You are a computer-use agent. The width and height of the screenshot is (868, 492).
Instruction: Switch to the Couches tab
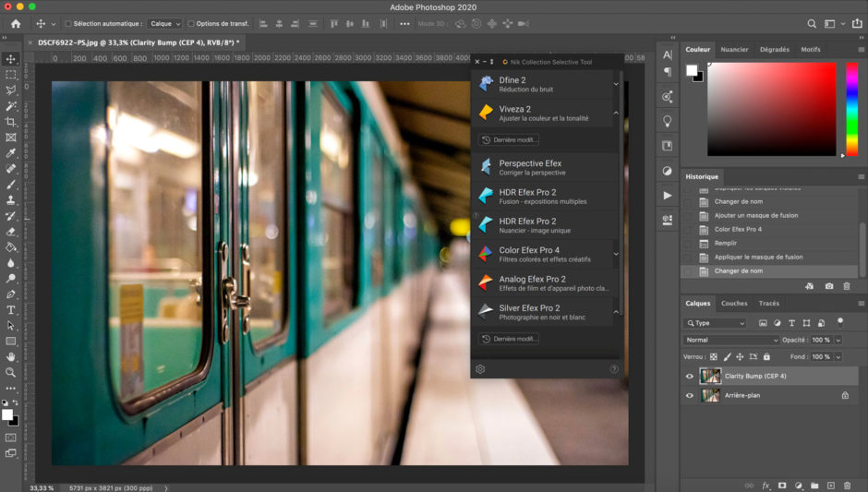click(734, 304)
